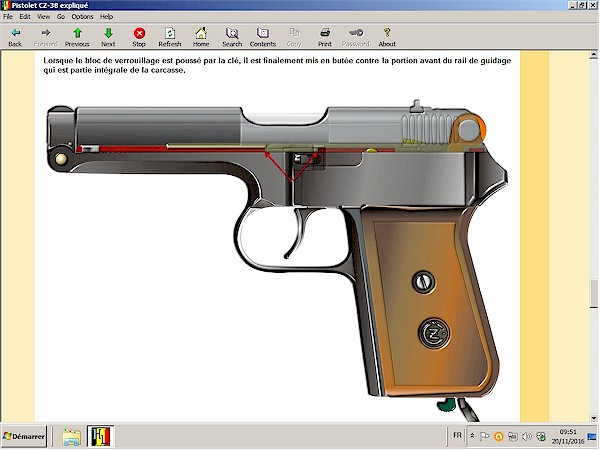Screen dimensions: 600x450
Task: Open the Search tool
Action: (232, 38)
